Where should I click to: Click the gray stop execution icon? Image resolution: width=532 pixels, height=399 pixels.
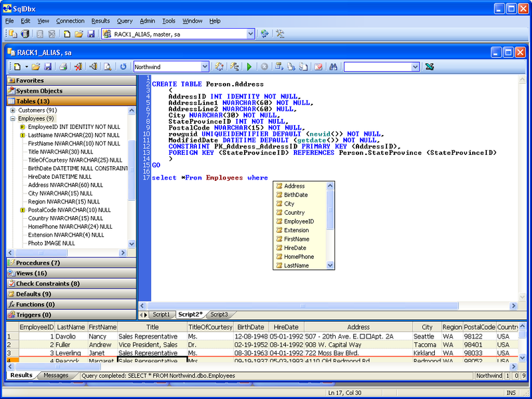264,67
